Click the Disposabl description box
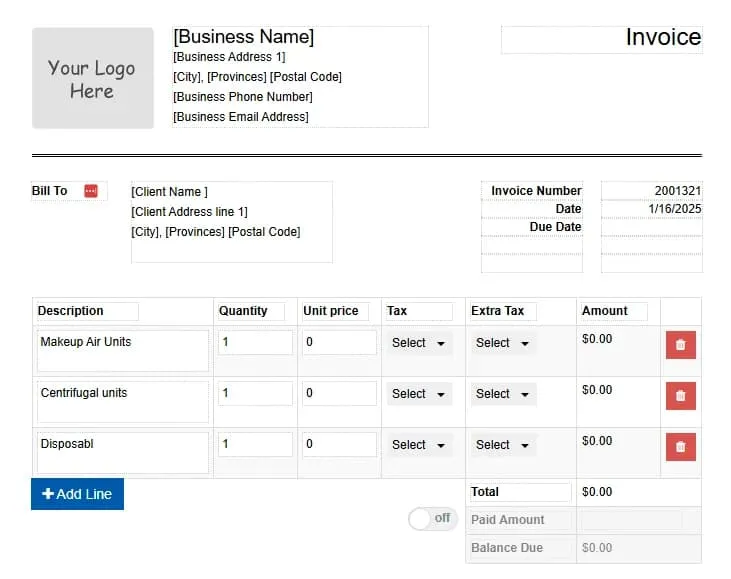This screenshot has height=579, width=731. pos(123,453)
